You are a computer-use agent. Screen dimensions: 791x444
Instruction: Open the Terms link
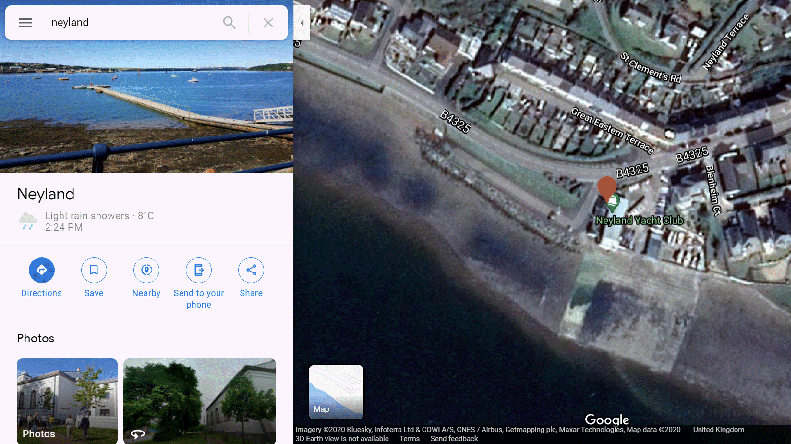[410, 439]
